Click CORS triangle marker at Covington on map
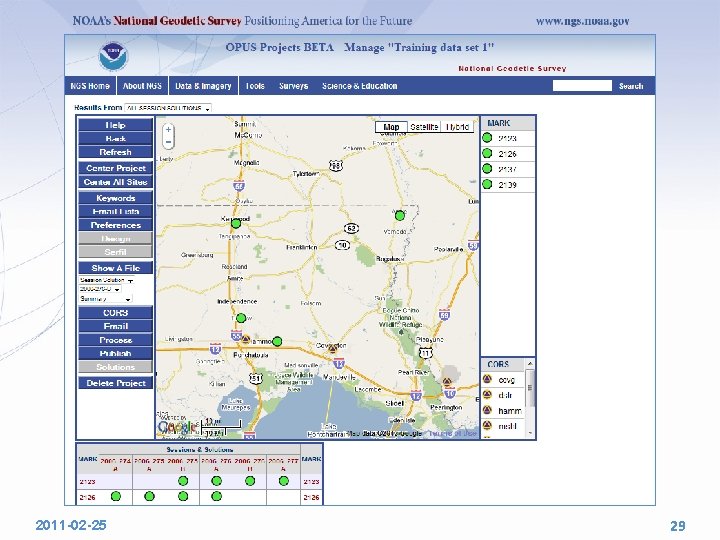This screenshot has height=540, width=720. pos(332,349)
